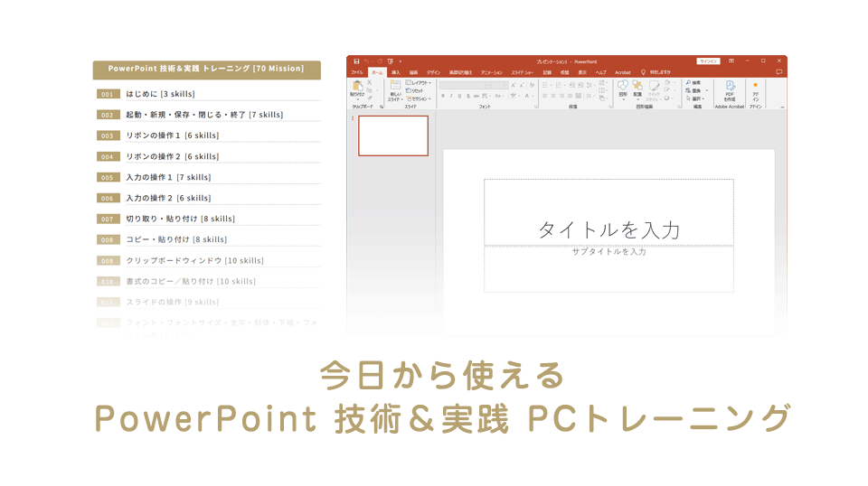Open the Character Spacing AV dropdown
This screenshot has height=486, width=868.
(486, 96)
